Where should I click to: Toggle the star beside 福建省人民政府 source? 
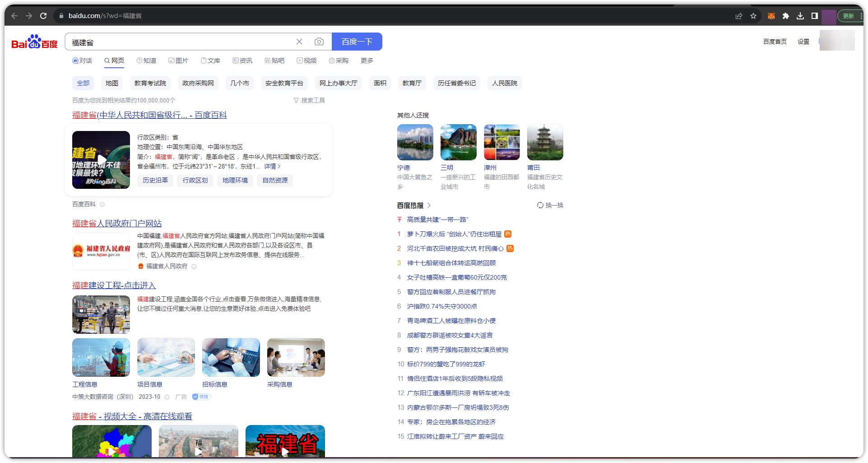194,267
